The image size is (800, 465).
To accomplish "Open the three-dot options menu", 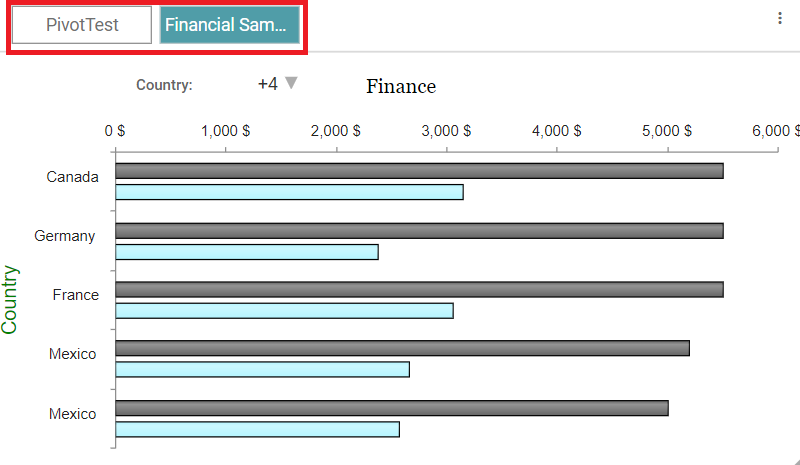I will pos(780,18).
